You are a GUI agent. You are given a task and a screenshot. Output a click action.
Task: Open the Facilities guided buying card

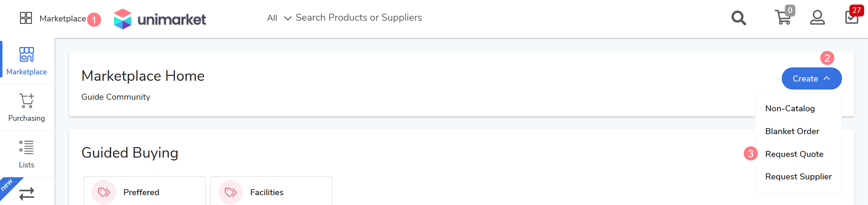click(271, 192)
